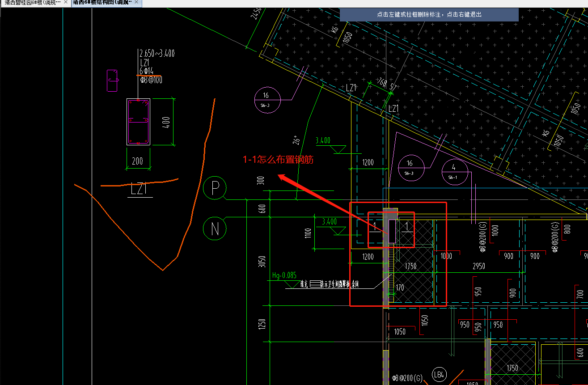Click the 170 dimension text
588x385 pixels.
click(x=400, y=288)
